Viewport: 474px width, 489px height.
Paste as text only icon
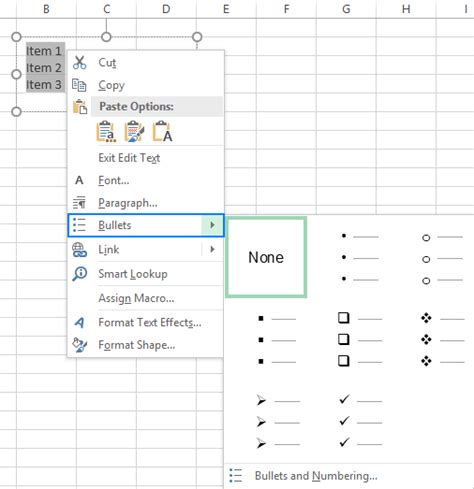[162, 132]
